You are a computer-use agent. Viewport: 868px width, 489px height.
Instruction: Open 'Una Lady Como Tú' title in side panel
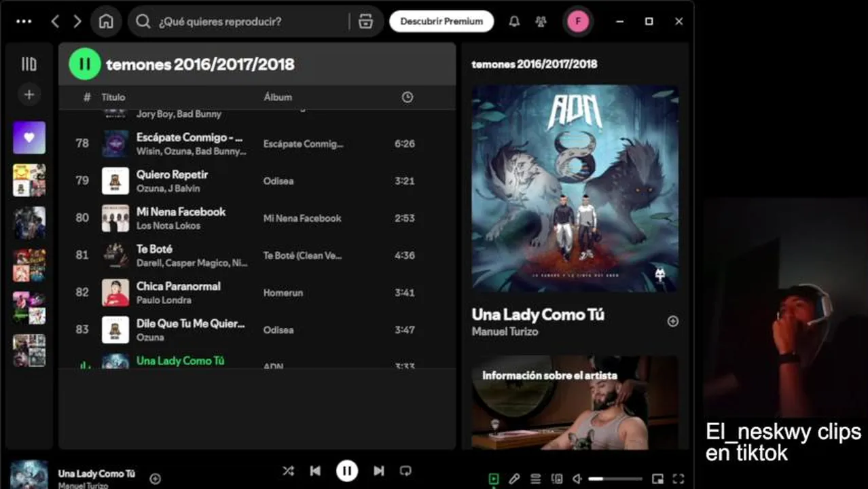(x=538, y=314)
